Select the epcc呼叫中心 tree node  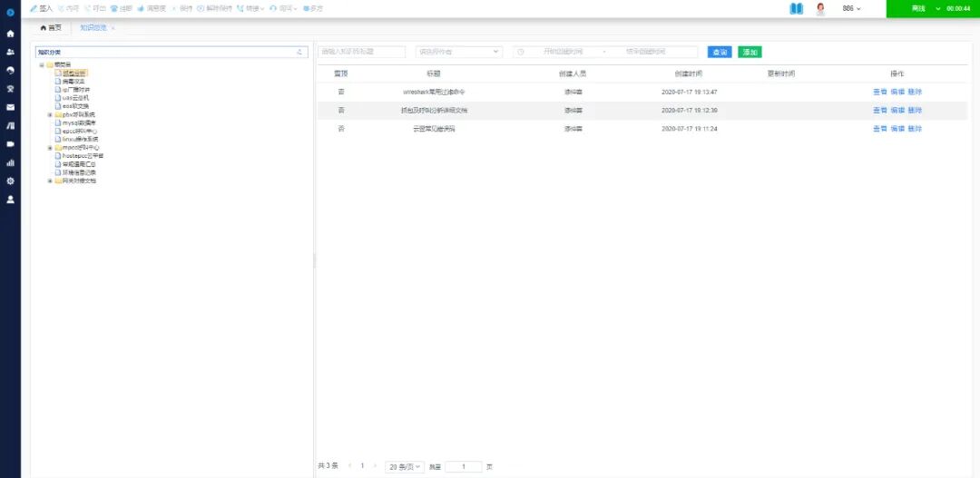[79, 132]
